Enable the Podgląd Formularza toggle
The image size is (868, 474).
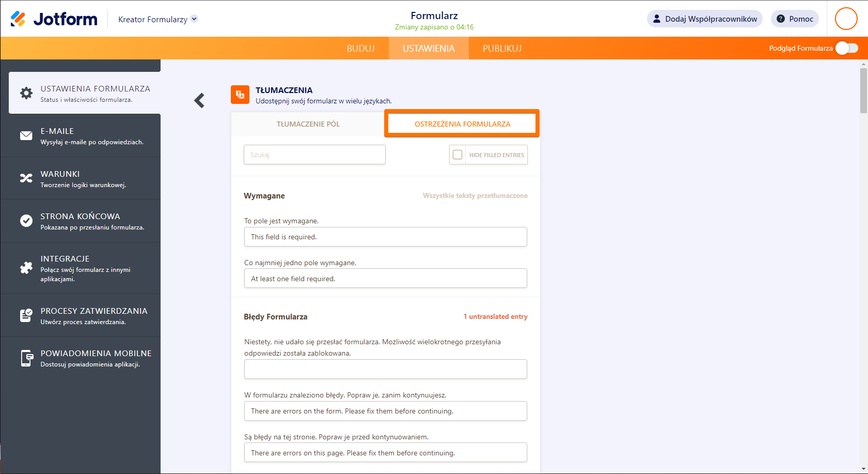846,48
